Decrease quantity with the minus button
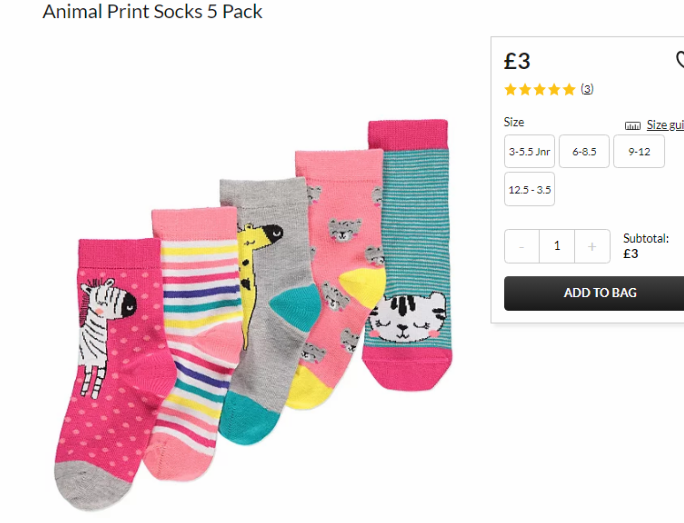This screenshot has width=684, height=523. (522, 246)
